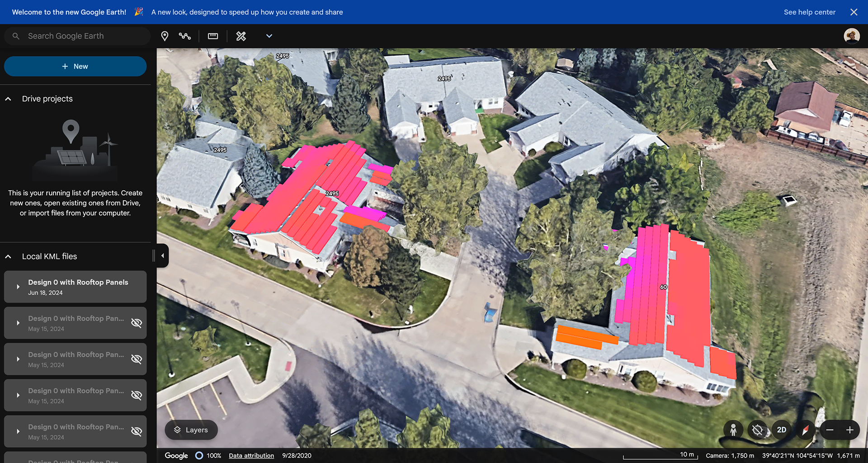Expand the third May 15, 2024 KML item
Screen dimensions: 868x463
pos(18,395)
